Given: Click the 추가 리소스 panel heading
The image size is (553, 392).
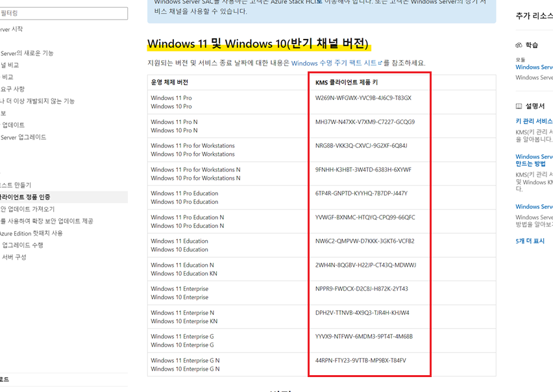Looking at the screenshot, I should [534, 16].
